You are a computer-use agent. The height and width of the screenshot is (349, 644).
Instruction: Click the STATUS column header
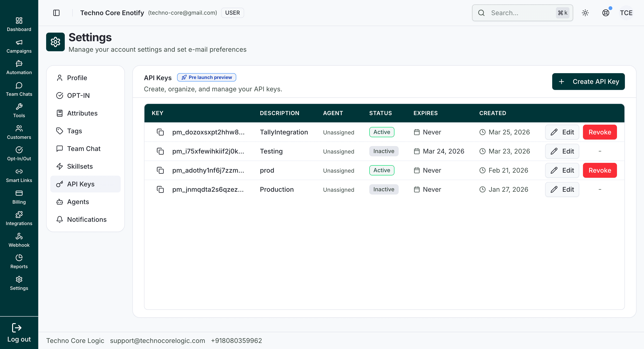click(380, 113)
